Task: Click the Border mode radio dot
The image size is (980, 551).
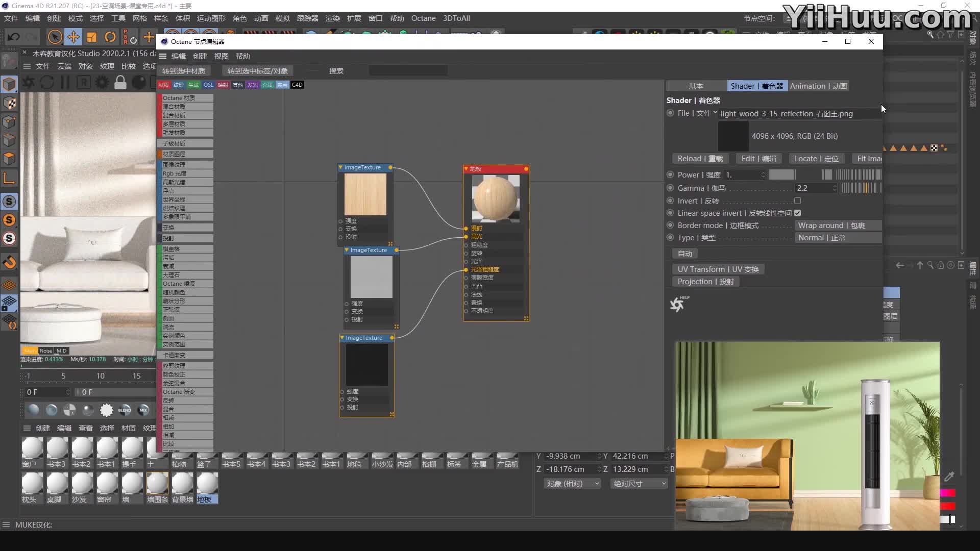Action: point(670,225)
